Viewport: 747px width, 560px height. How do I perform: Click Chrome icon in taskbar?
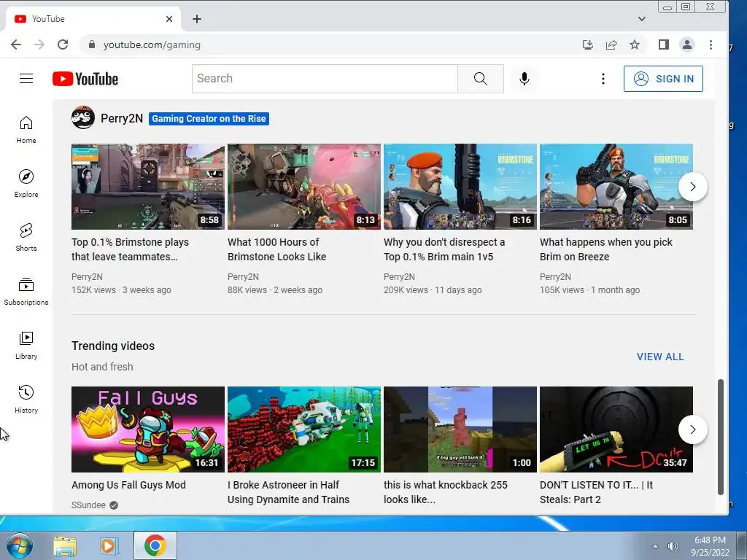pyautogui.click(x=155, y=545)
